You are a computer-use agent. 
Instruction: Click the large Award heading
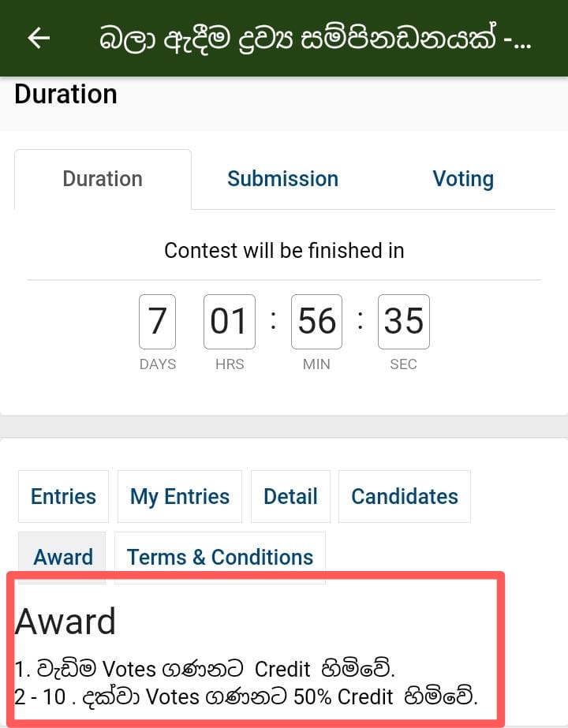[65, 622]
